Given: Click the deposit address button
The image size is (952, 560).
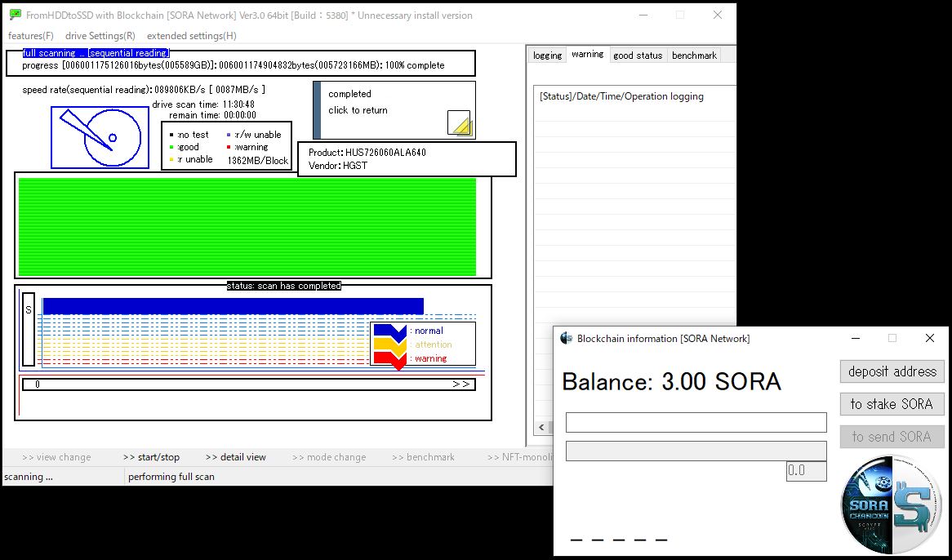Looking at the screenshot, I should click(x=892, y=371).
